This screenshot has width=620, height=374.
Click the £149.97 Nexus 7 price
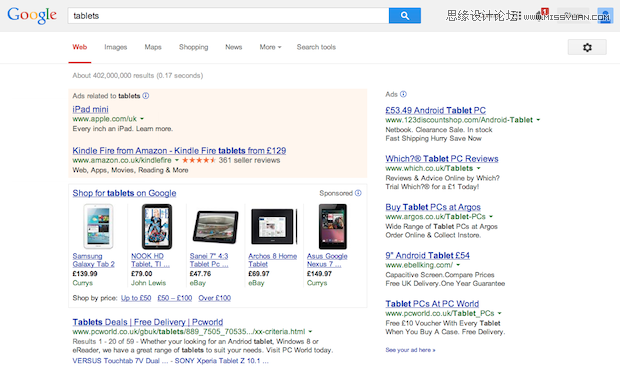pos(319,274)
